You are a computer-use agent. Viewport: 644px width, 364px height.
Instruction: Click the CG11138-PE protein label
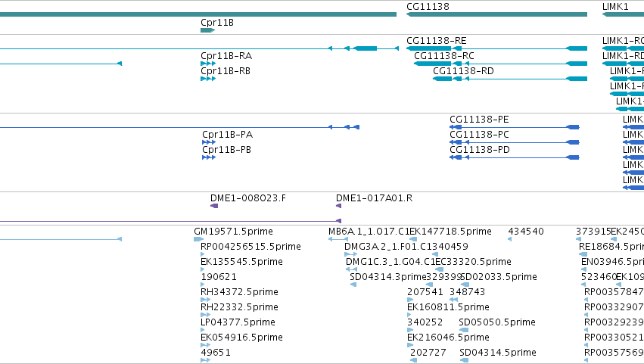[479, 120]
